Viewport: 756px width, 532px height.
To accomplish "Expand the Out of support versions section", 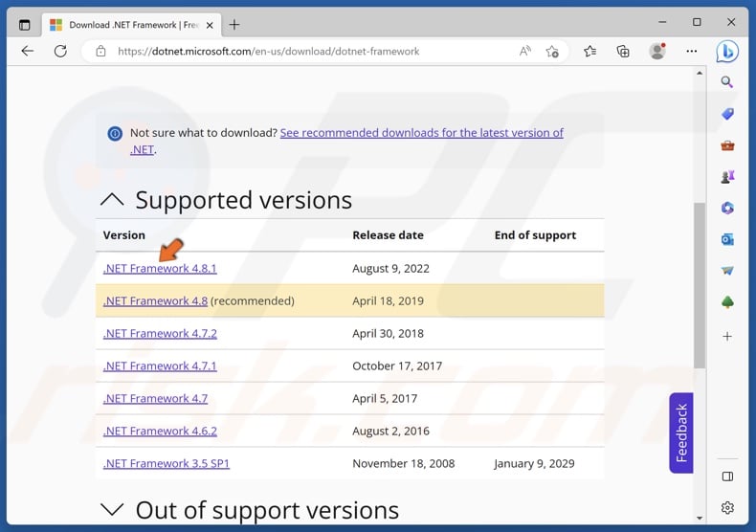I will point(112,509).
